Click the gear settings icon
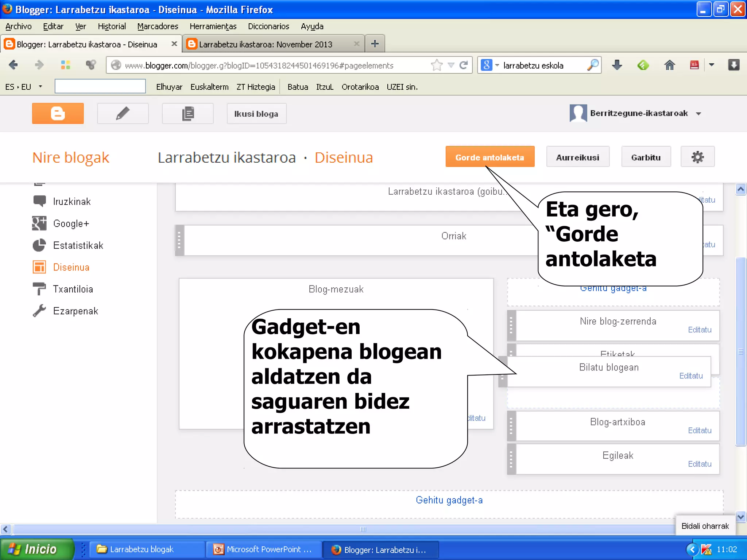 click(x=697, y=157)
